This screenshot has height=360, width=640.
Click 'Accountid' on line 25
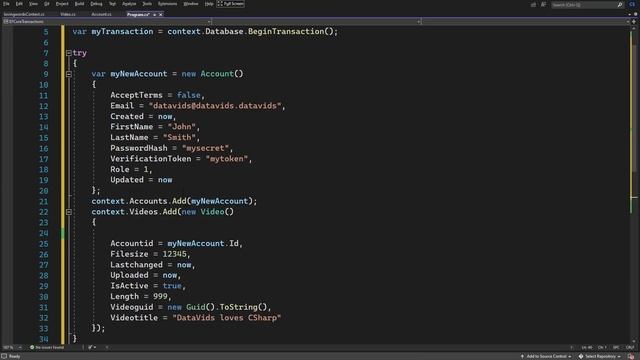point(131,244)
